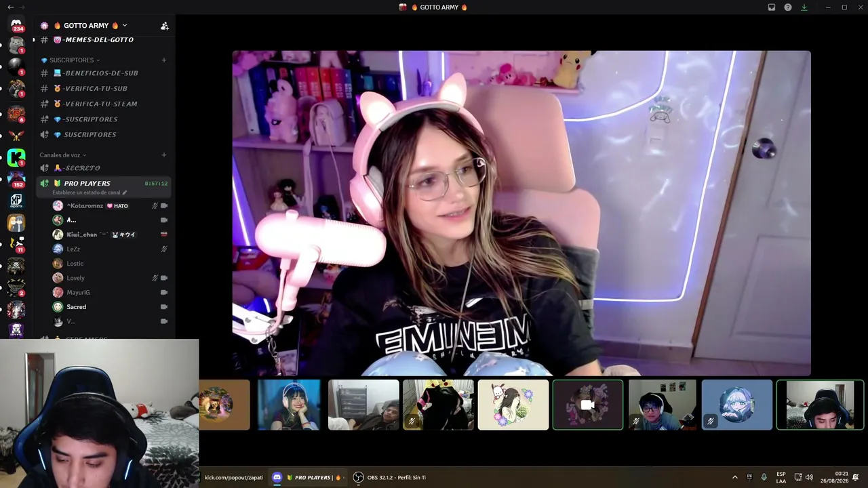The height and width of the screenshot is (488, 868).
Task: Open Windows notification center bell
Action: click(x=856, y=478)
